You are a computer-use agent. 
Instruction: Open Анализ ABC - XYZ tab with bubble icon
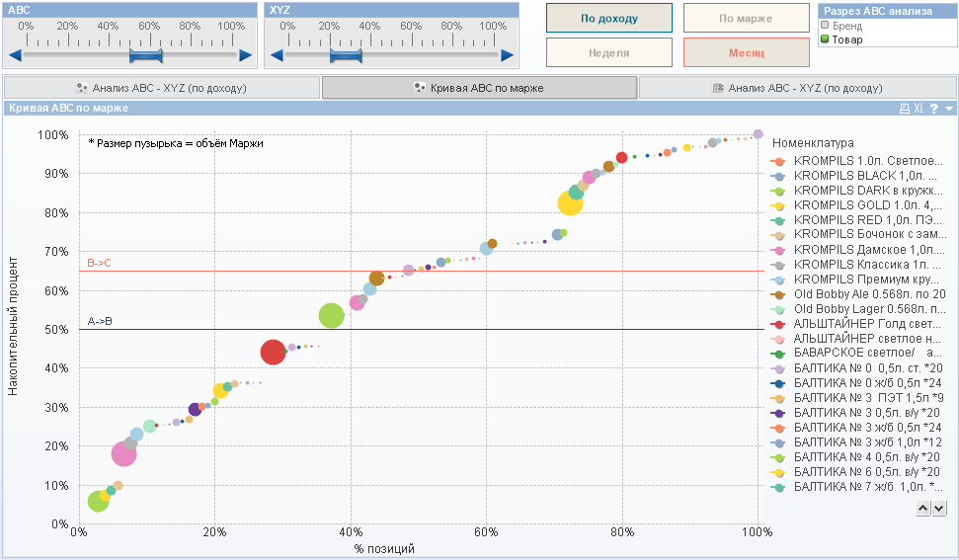(161, 88)
